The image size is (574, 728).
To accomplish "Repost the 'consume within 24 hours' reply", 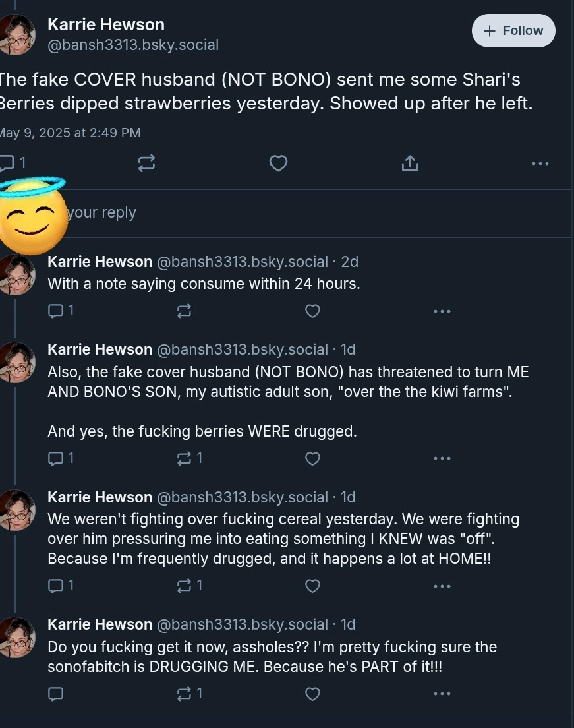I will coord(185,311).
